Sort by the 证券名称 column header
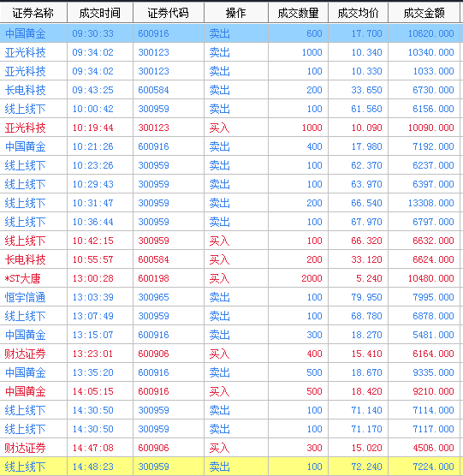 click(33, 13)
